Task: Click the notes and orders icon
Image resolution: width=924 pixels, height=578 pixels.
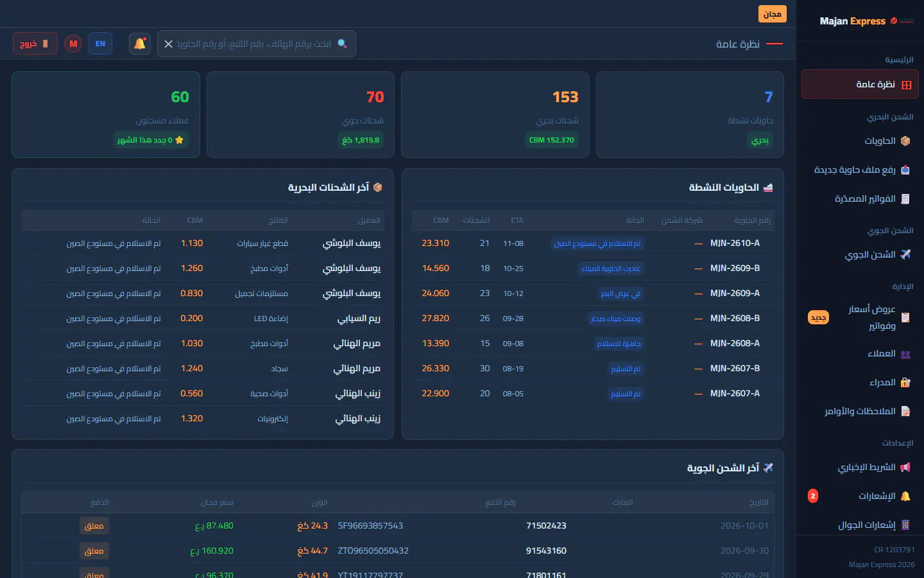Action: 905,411
